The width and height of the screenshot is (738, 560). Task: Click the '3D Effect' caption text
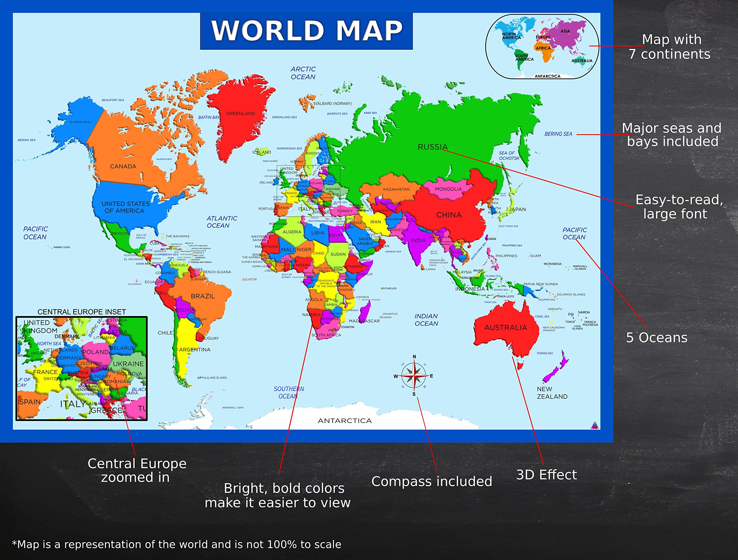546,475
